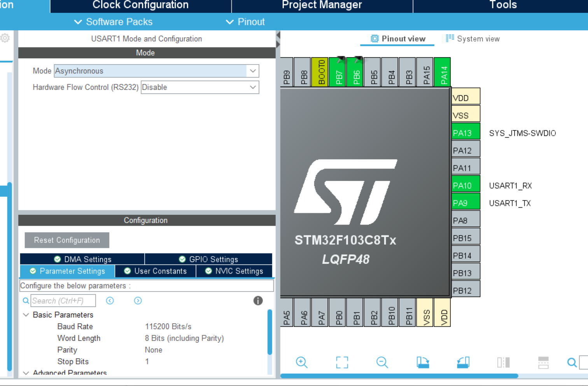This screenshot has height=386, width=588.
Task: Collapse the Advanced Parameters section
Action: [26, 373]
